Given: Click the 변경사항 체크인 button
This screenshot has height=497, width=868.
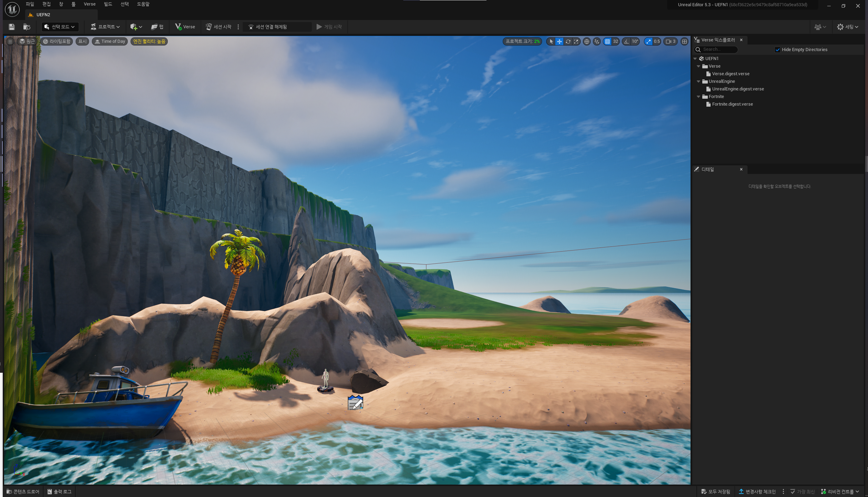Looking at the screenshot, I should [757, 491].
